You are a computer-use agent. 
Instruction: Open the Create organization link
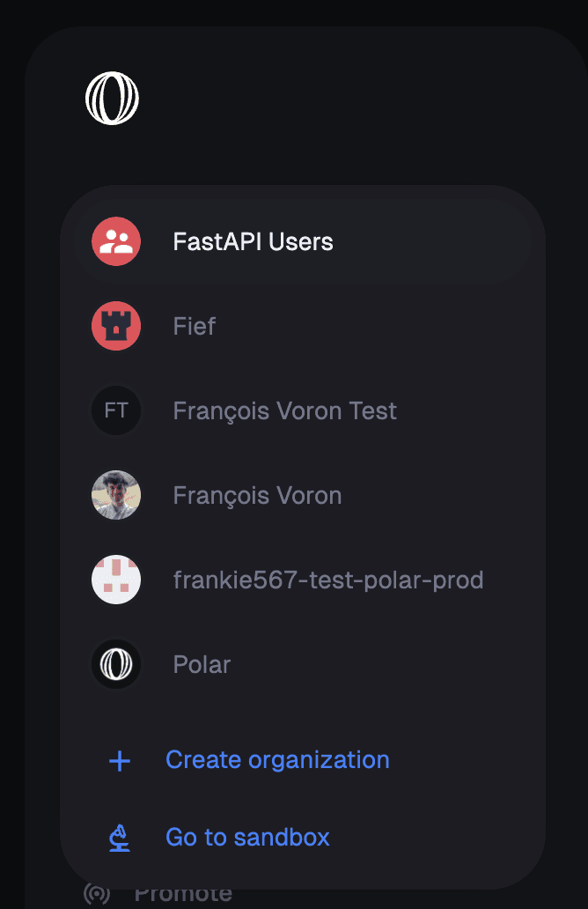[x=277, y=760]
